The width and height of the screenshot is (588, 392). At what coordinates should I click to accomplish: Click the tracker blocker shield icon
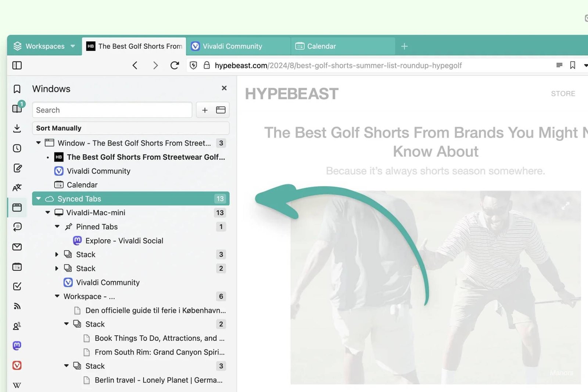pos(193,65)
